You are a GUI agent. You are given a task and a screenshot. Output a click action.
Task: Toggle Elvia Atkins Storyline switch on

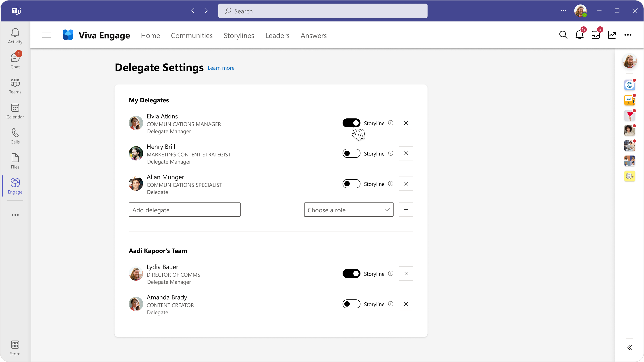[x=351, y=123]
